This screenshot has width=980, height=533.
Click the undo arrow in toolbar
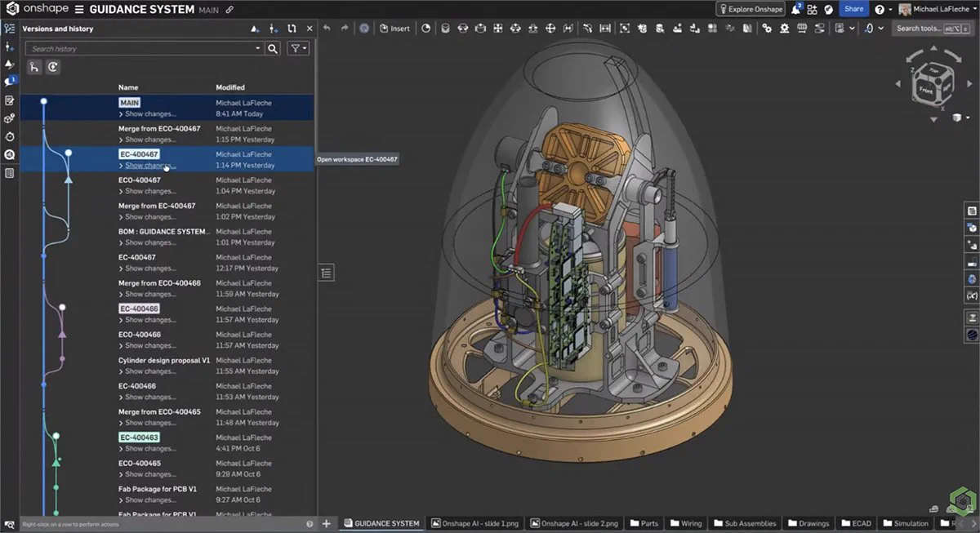tap(327, 29)
